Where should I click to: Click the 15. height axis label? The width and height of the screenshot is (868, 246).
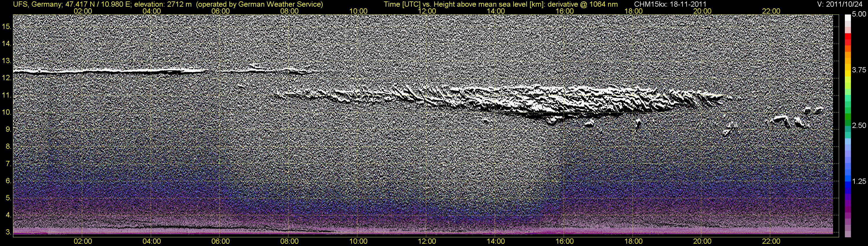[7, 26]
